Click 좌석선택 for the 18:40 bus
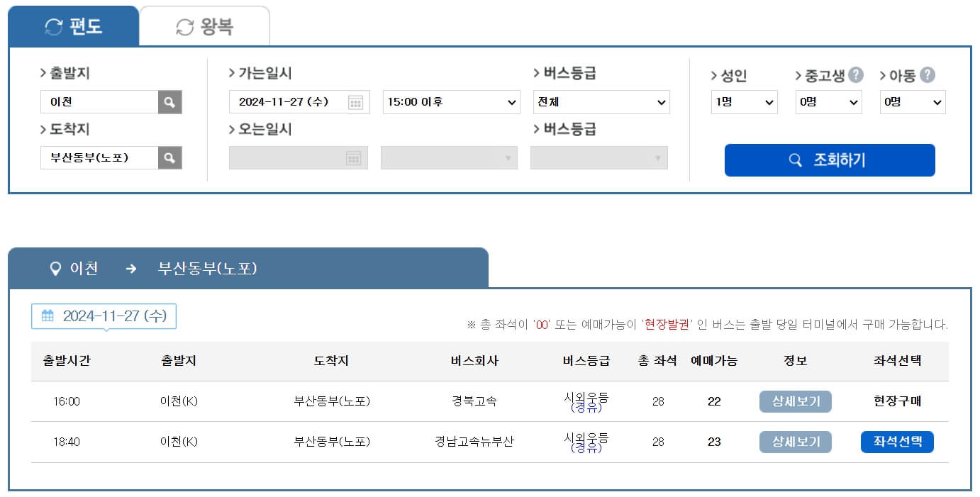This screenshot has height=497, width=980. pos(897,442)
